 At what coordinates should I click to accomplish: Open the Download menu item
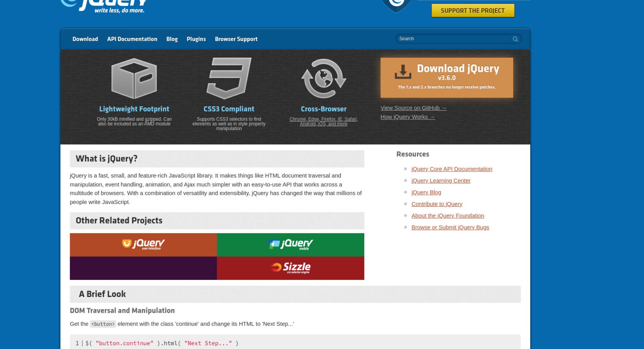pyautogui.click(x=85, y=39)
